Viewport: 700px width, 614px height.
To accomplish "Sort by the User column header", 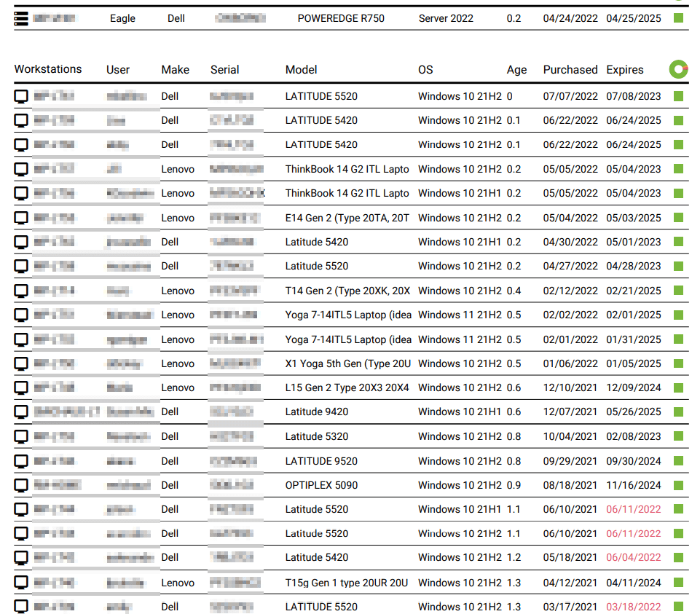I will [118, 70].
